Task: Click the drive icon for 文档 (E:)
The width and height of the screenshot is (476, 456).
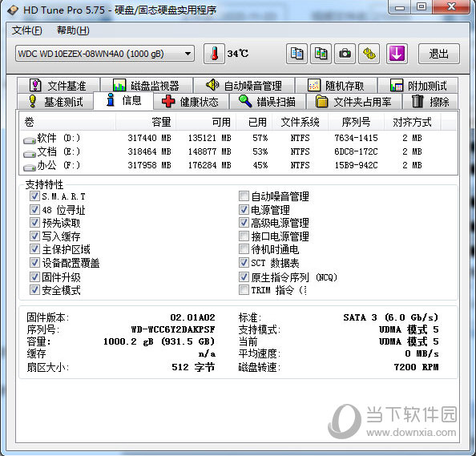Action: point(30,154)
